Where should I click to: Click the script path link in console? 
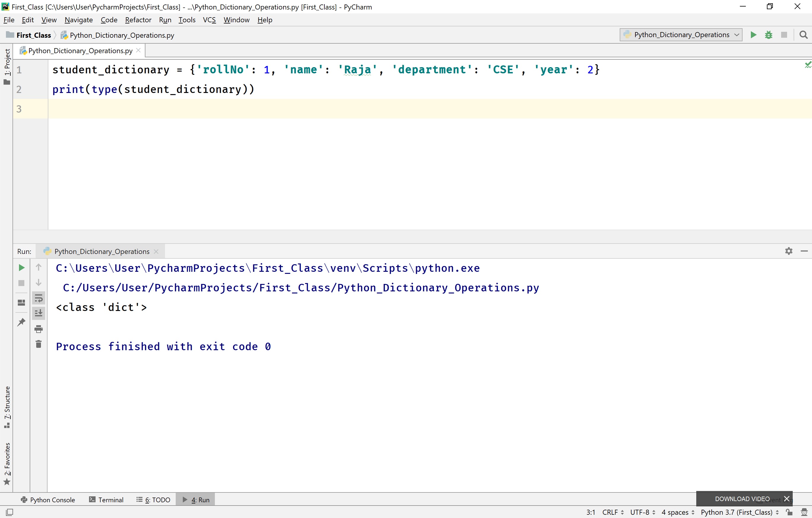pyautogui.click(x=301, y=288)
